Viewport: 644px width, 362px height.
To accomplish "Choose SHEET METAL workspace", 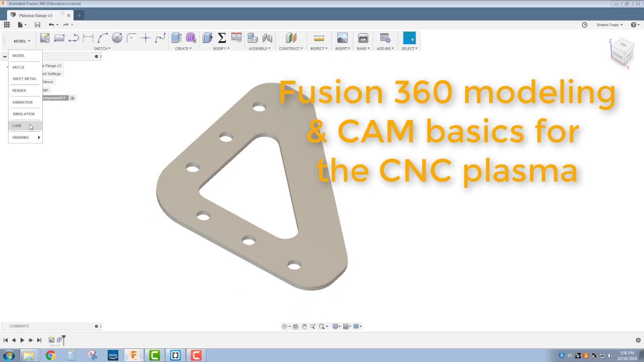I will pos(25,79).
